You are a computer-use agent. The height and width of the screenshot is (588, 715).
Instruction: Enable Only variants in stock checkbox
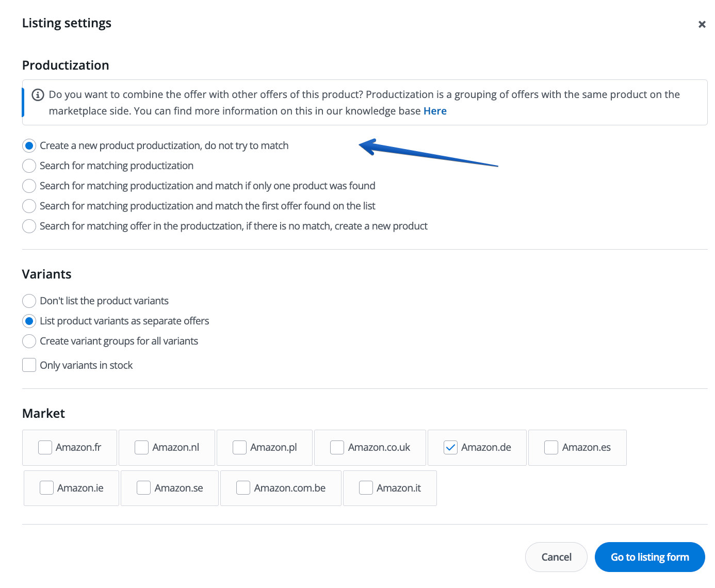coord(29,365)
